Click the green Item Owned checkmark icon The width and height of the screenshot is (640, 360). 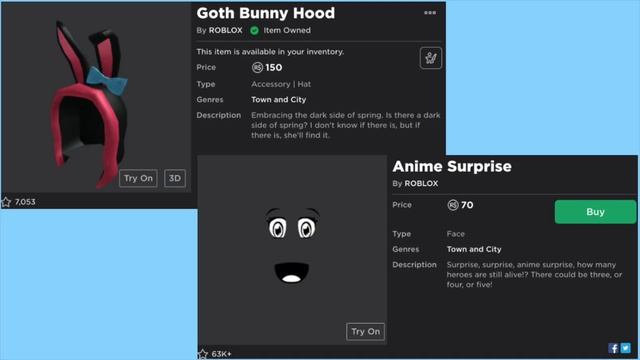[254, 31]
